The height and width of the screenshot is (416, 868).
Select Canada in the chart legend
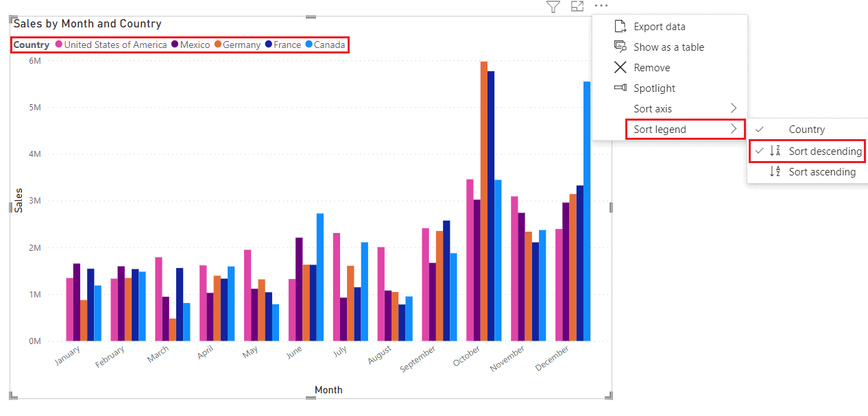pos(329,45)
